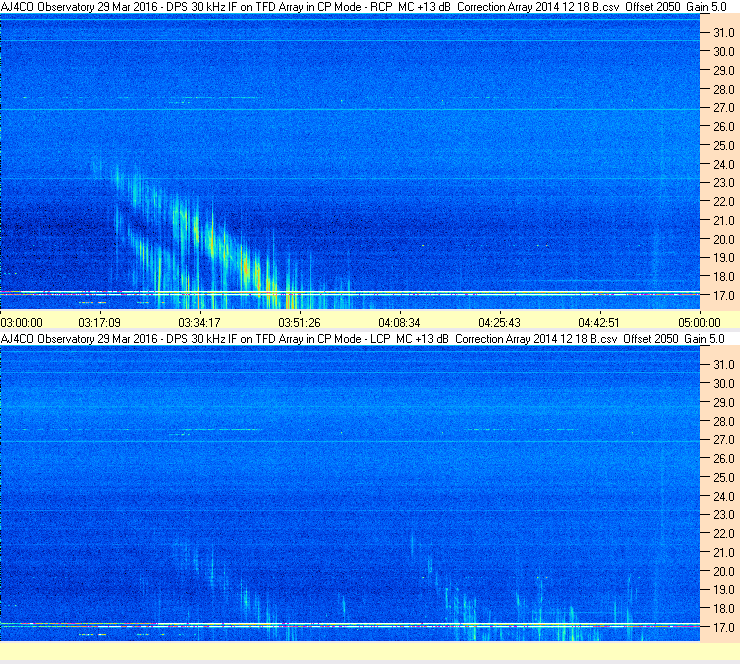
Task: Click the LCP spectrogram title text
Action: pyautogui.click(x=362, y=339)
